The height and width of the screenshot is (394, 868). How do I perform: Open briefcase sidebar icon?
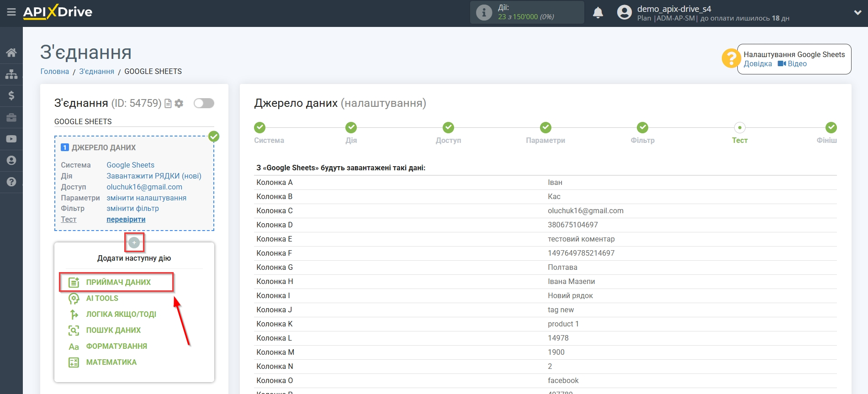coord(11,117)
